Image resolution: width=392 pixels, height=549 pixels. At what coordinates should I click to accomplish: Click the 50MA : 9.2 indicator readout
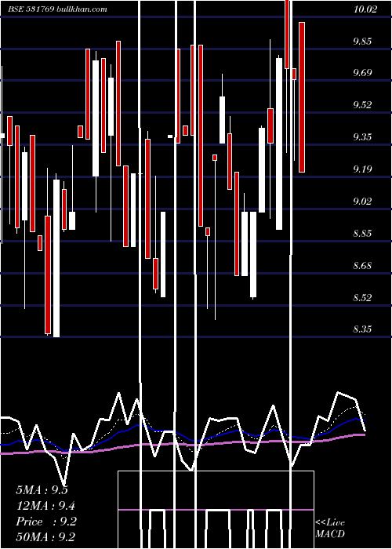45,536
